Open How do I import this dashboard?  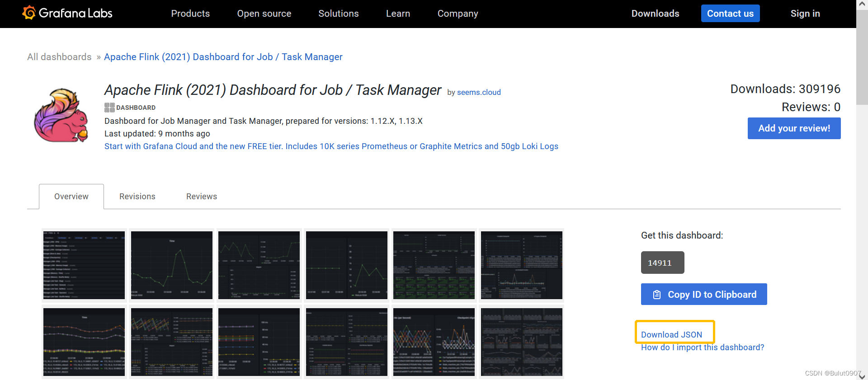coord(703,347)
